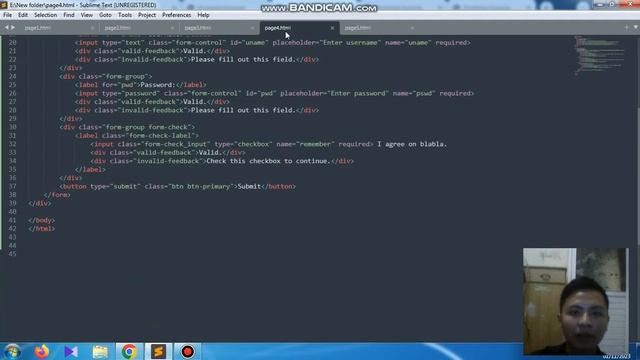Switch to Google Chrome in taskbar
The width and height of the screenshot is (640, 360).
[x=129, y=351]
